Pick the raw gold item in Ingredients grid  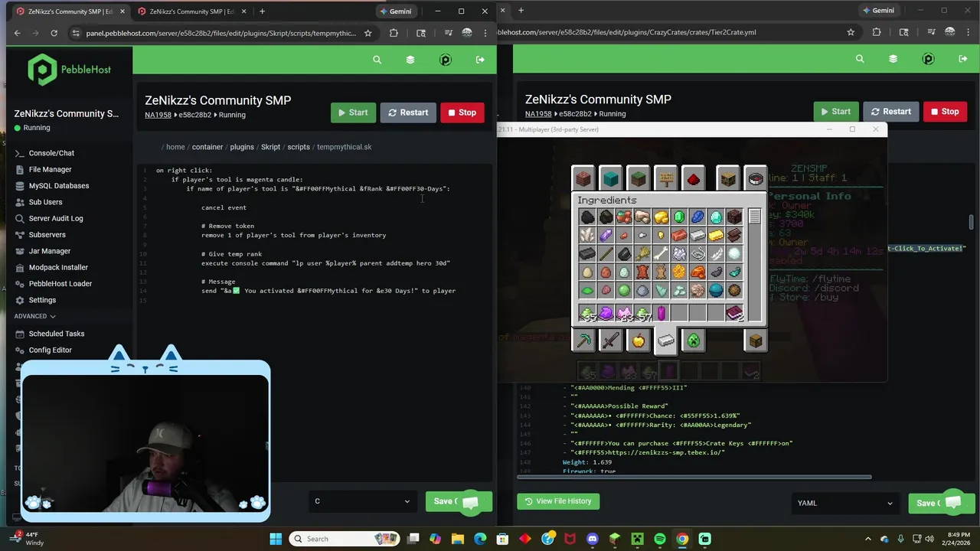click(661, 217)
